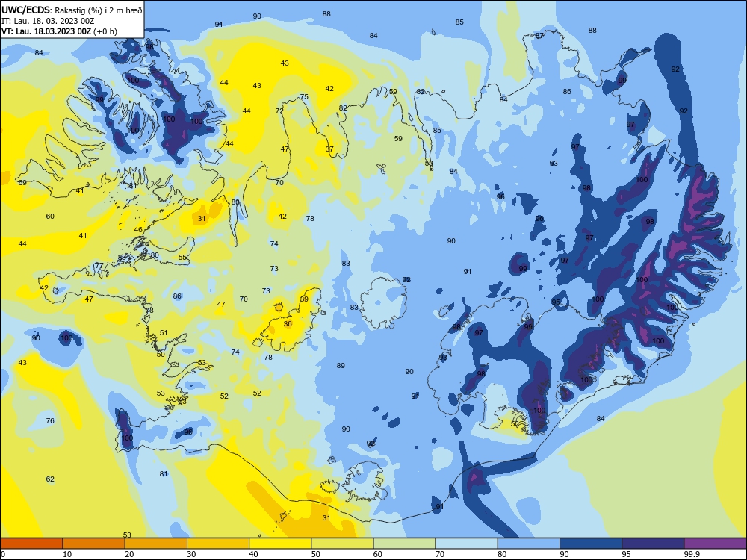Select the map value '95'
The image size is (747, 560).
click(556, 302)
